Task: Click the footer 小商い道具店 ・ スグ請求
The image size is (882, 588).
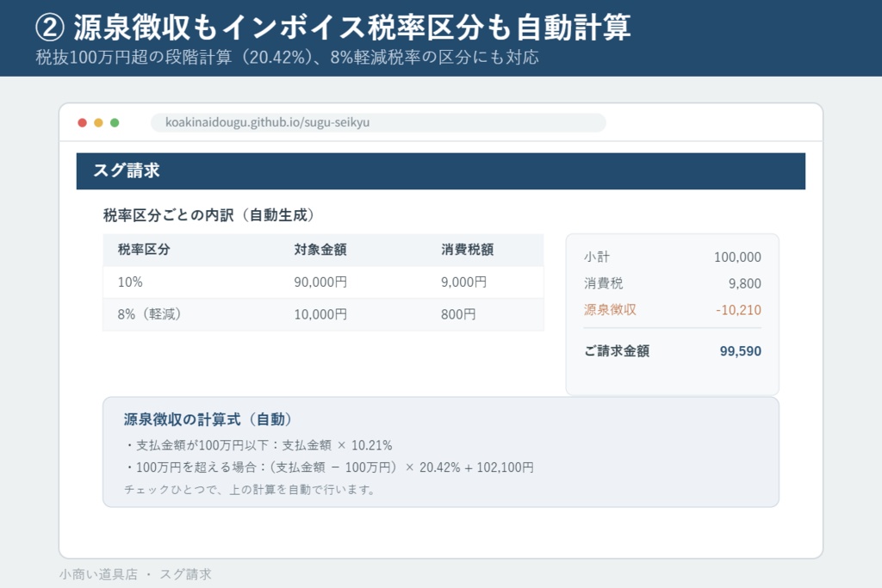Action: coord(135,574)
